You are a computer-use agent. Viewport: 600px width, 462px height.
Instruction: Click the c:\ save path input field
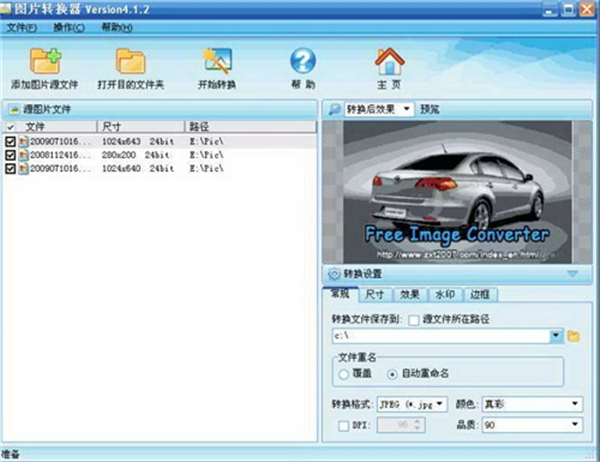pyautogui.click(x=440, y=336)
